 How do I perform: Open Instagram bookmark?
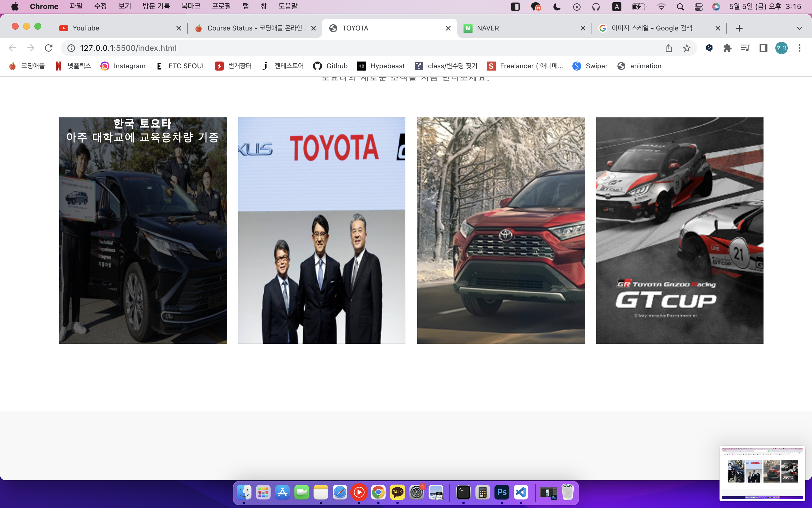tap(123, 66)
